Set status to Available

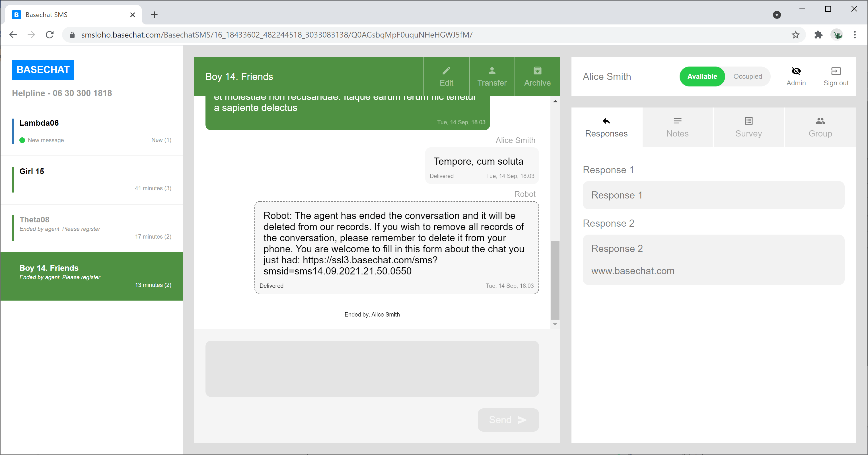coord(702,76)
